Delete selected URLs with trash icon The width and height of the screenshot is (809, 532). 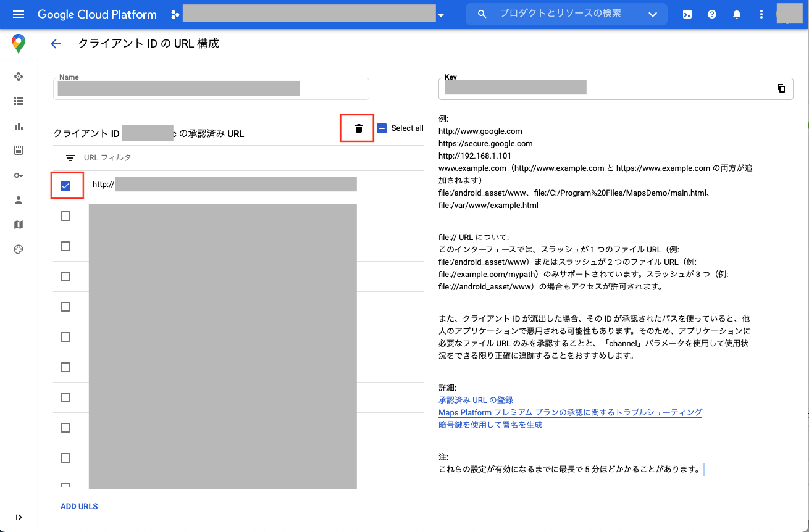358,128
